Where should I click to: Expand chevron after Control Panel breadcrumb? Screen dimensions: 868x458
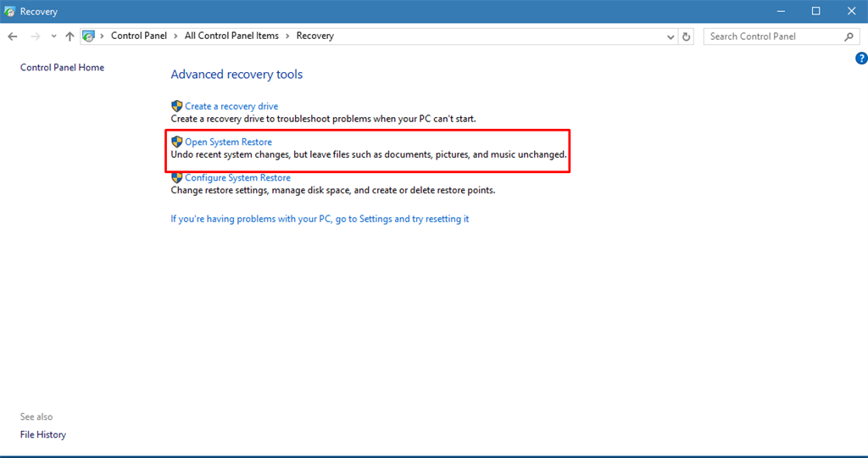[177, 36]
